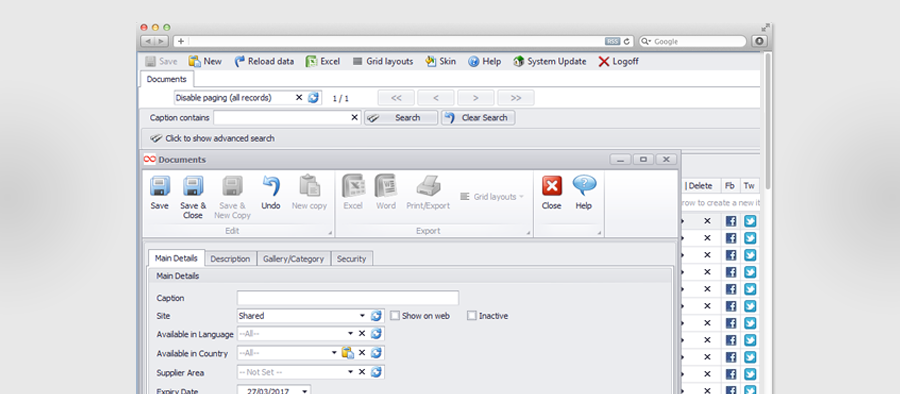Click Excel in the top toolbar

(323, 61)
